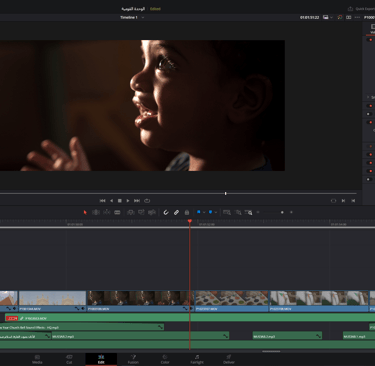Switch to the Edit page tab
The width and height of the screenshot is (375, 366).
click(101, 359)
